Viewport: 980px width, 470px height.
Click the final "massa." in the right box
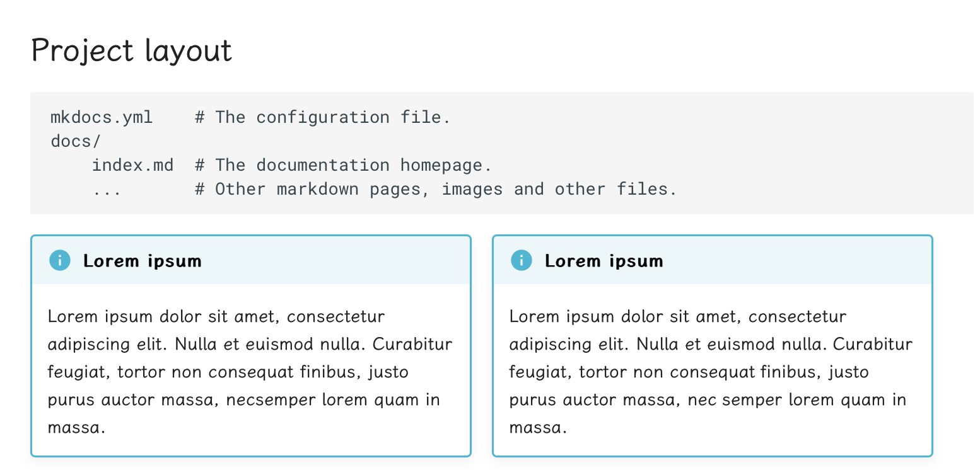[x=538, y=428]
